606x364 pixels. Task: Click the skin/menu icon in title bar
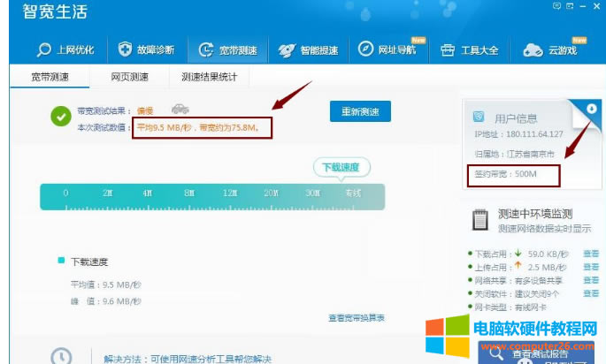570,6
